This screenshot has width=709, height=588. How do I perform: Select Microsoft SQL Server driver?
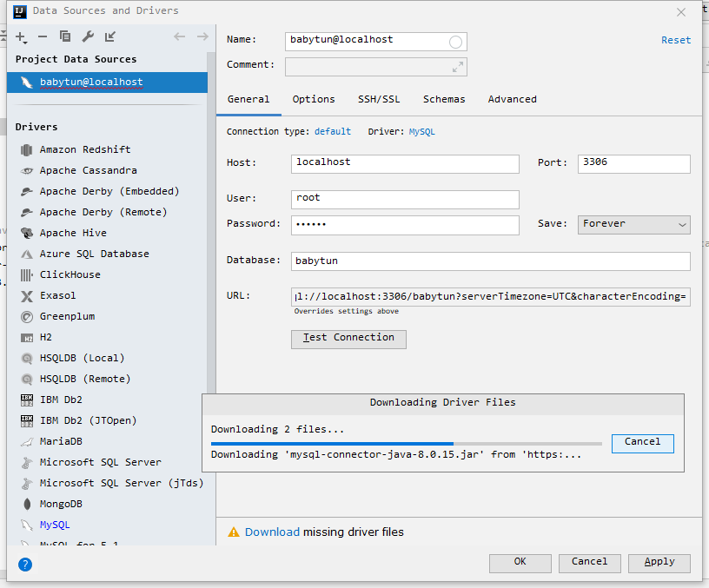point(101,462)
